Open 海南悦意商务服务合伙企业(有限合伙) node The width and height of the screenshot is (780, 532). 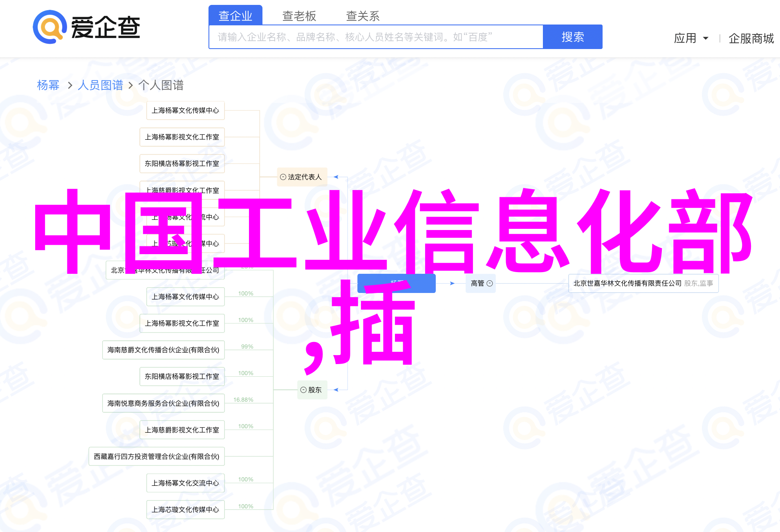coord(164,403)
